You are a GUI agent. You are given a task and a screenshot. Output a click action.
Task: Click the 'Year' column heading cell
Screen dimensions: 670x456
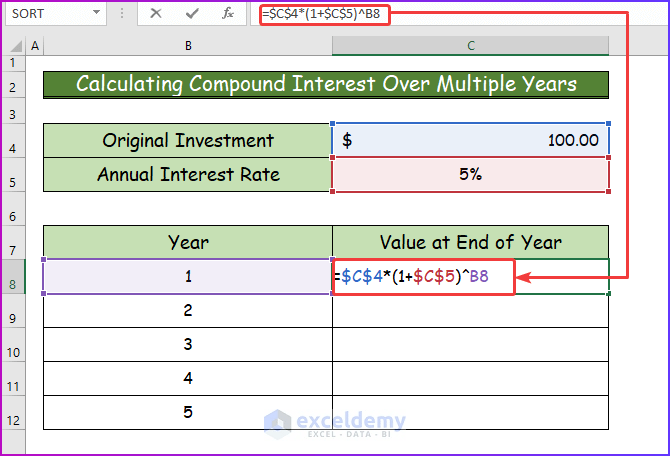click(x=188, y=242)
